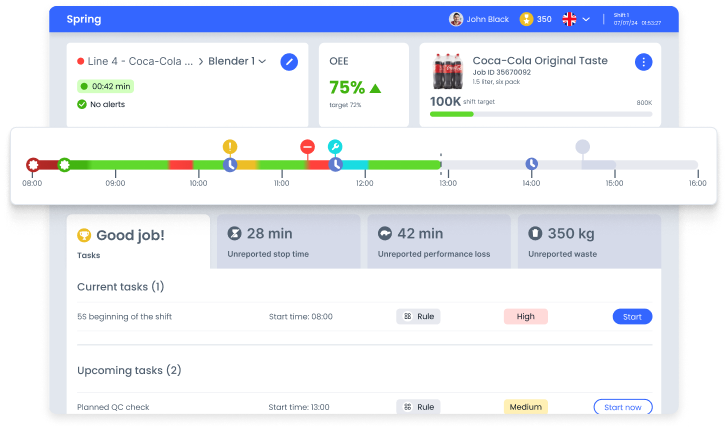
Task: Click the shift target progress bar
Action: click(541, 114)
